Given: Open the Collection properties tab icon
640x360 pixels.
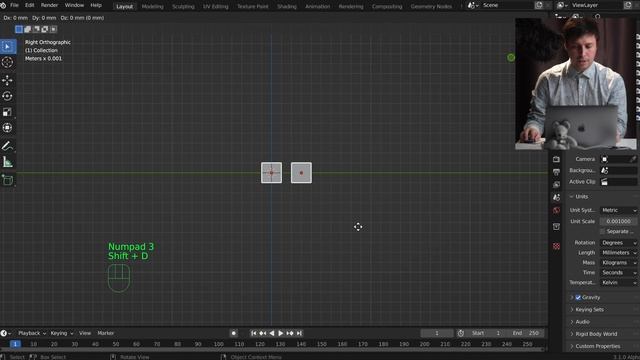Looking at the screenshot, I should click(556, 227).
